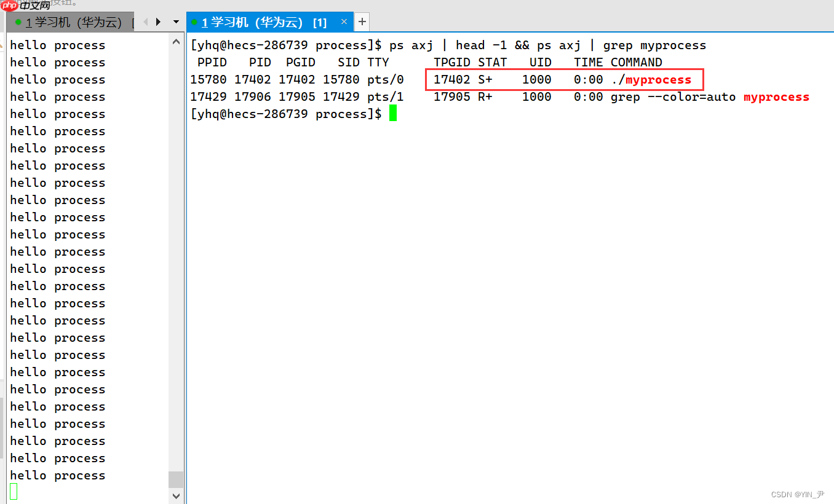Click the TPGID column header
The image size is (834, 504).
[x=452, y=62]
